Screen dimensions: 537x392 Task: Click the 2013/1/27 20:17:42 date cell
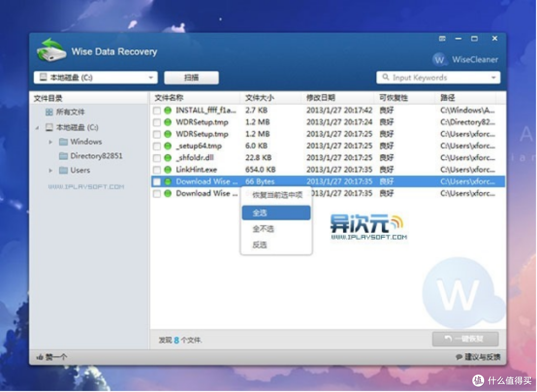click(x=339, y=110)
